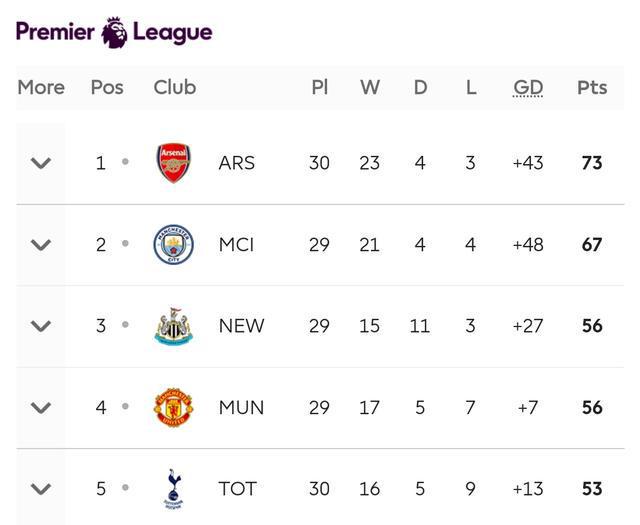Open the ARS club link
Screen dimensions: 640x525
[237, 163]
